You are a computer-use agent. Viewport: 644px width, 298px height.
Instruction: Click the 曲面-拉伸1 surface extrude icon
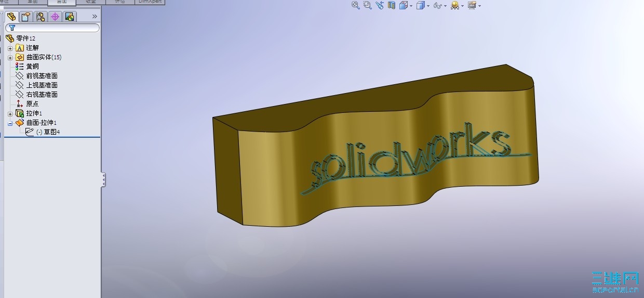(x=20, y=123)
